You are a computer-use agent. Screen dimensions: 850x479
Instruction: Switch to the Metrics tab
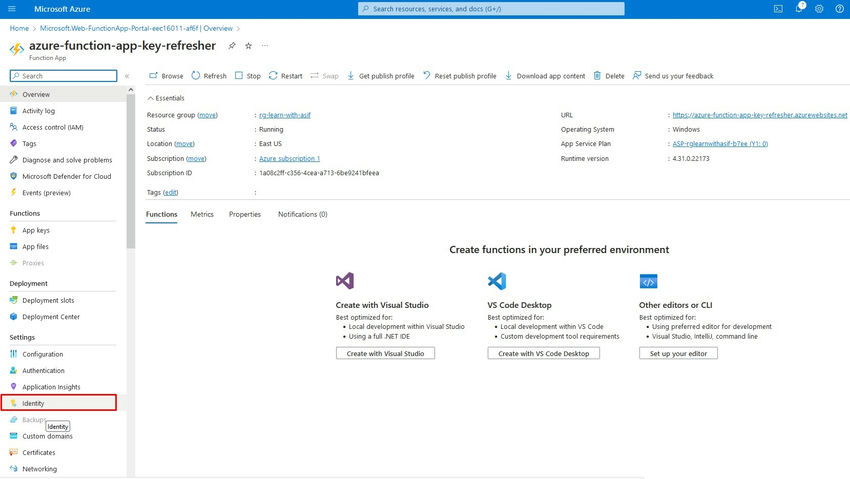(x=202, y=215)
